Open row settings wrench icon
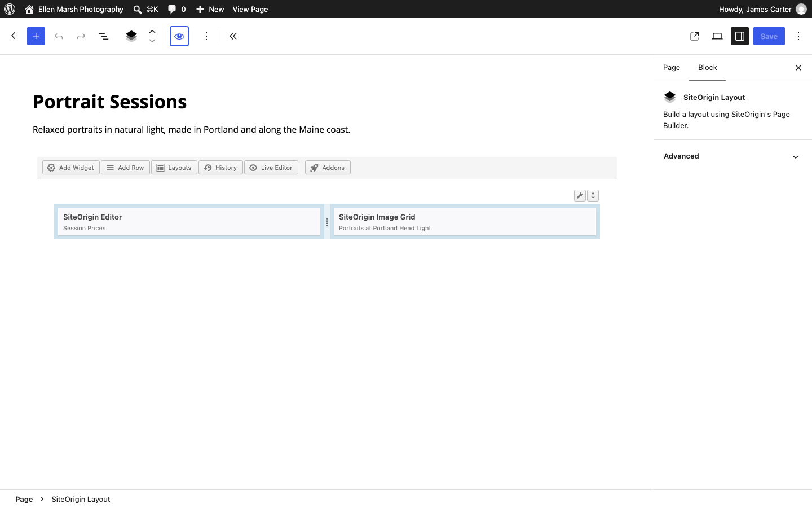This screenshot has height=508, width=812. tap(580, 195)
